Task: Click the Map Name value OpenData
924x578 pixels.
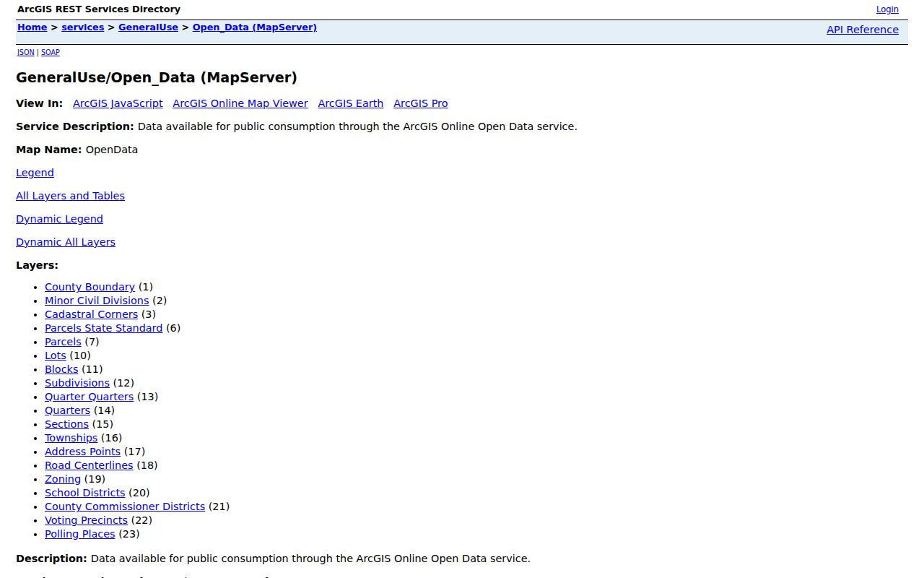Action: pyautogui.click(x=112, y=150)
